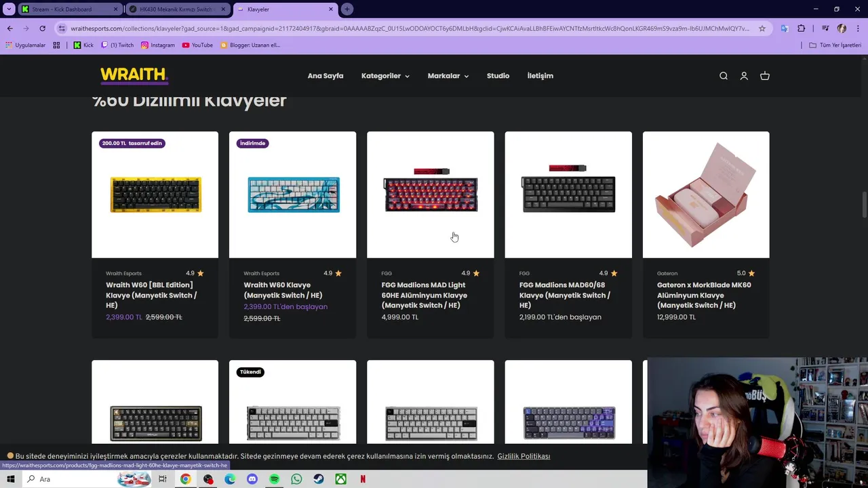Open Gateron x MorkBlade MK60 product title

tap(704, 295)
